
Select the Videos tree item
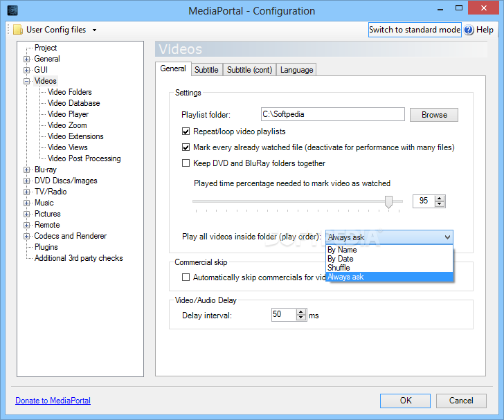coord(45,81)
